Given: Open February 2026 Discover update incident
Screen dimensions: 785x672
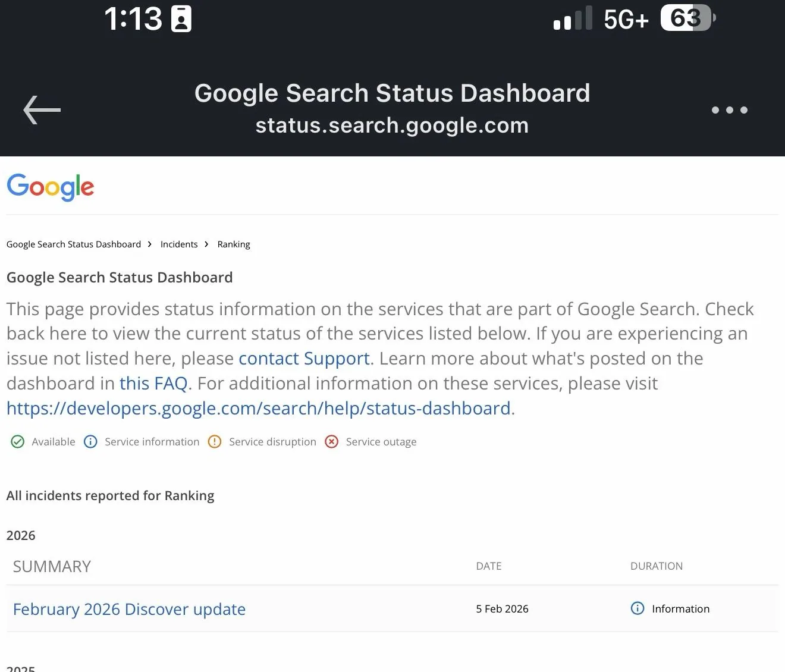Looking at the screenshot, I should click(x=129, y=609).
